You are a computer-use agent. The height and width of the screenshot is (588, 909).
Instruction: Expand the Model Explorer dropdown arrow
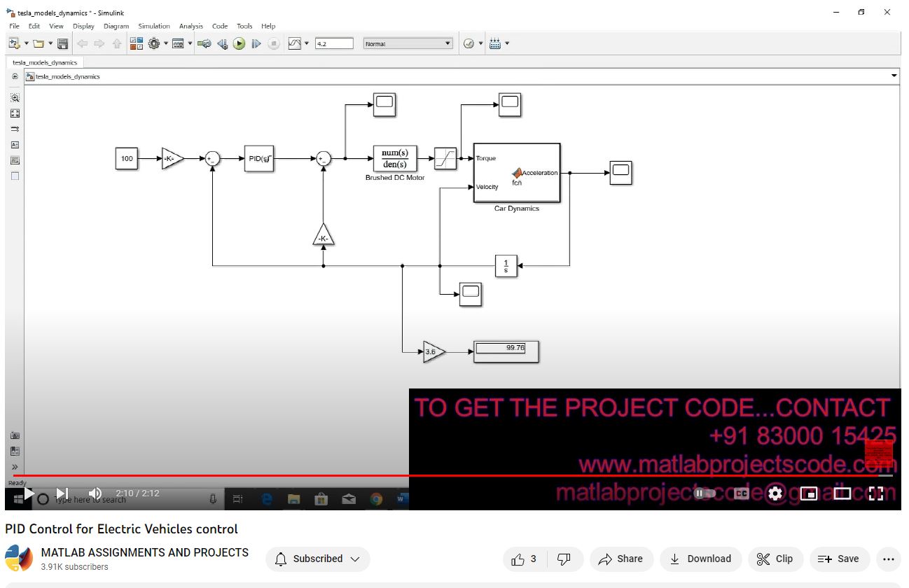click(190, 43)
